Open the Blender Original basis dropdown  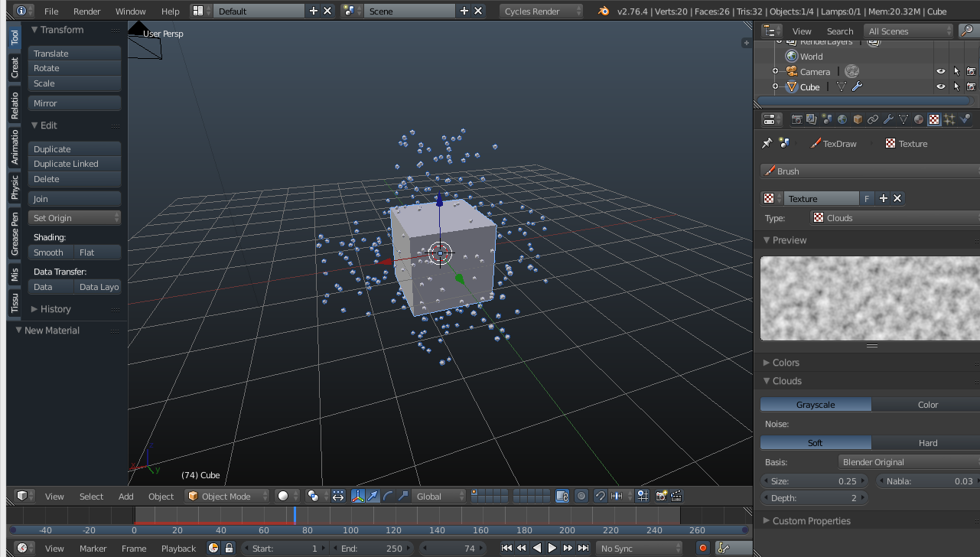click(x=909, y=461)
